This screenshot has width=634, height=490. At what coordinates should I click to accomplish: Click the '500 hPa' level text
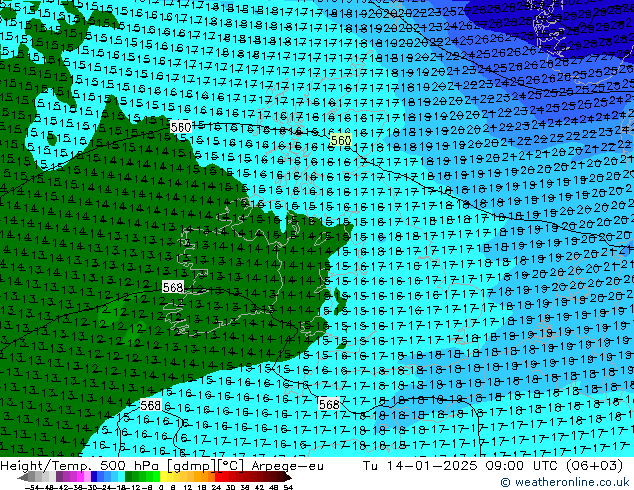click(130, 466)
